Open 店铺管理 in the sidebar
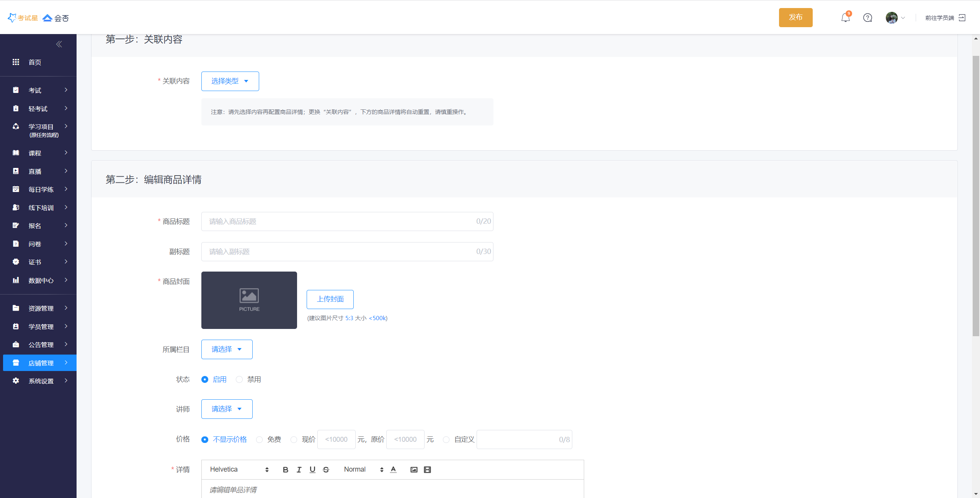Image resolution: width=980 pixels, height=498 pixels. (x=41, y=363)
